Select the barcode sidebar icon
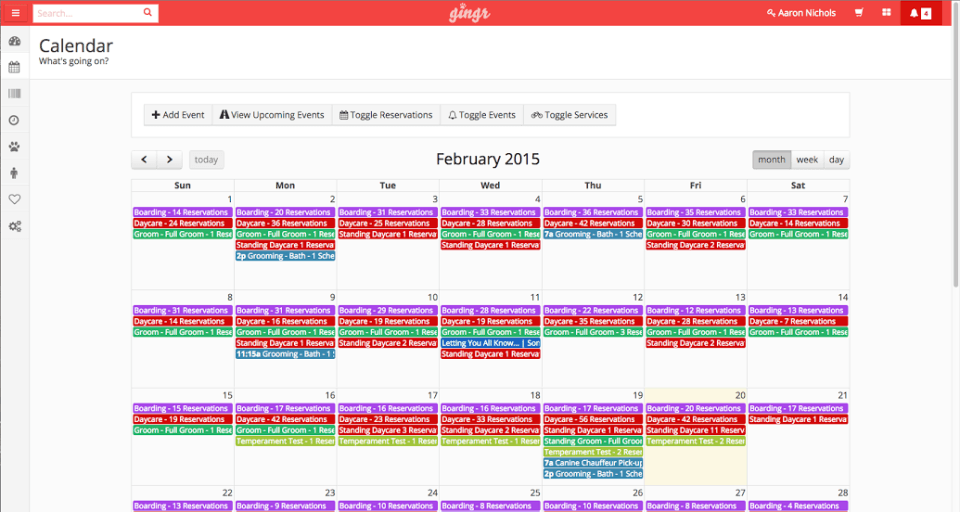The image size is (960, 512). tap(15, 94)
